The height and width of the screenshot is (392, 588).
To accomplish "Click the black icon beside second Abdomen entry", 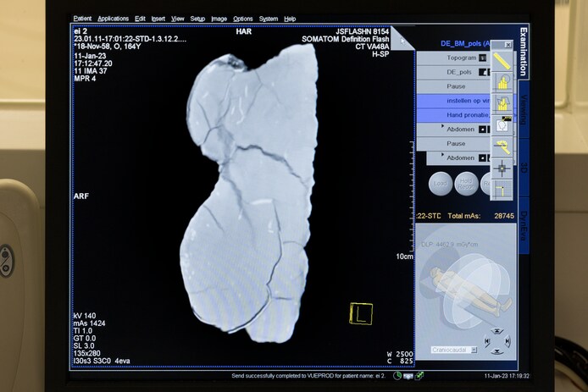I will point(485,158).
